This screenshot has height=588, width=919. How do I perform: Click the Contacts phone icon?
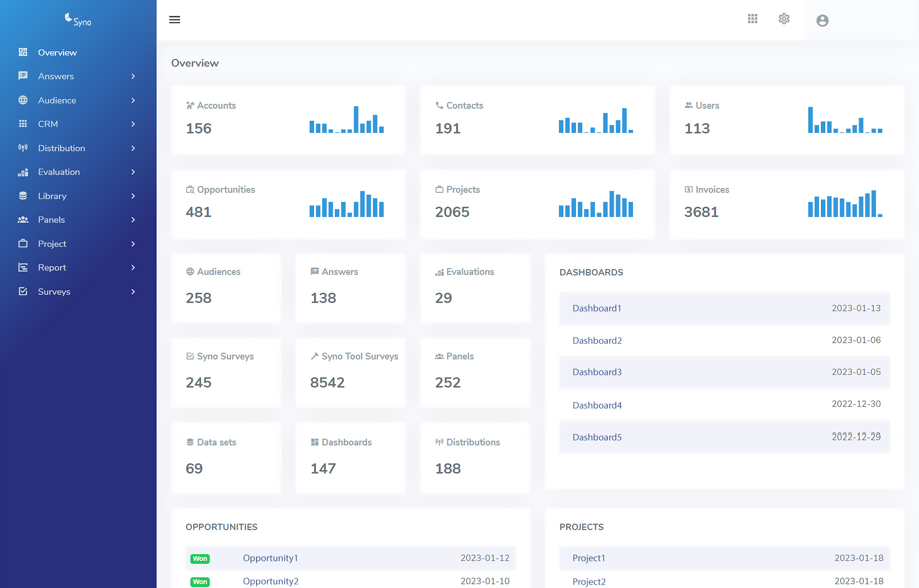coord(439,105)
